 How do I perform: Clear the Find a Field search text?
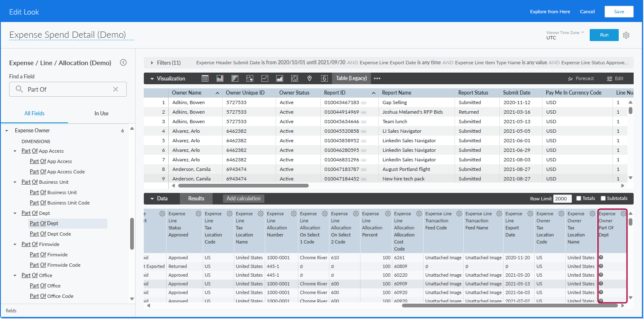[x=116, y=89]
